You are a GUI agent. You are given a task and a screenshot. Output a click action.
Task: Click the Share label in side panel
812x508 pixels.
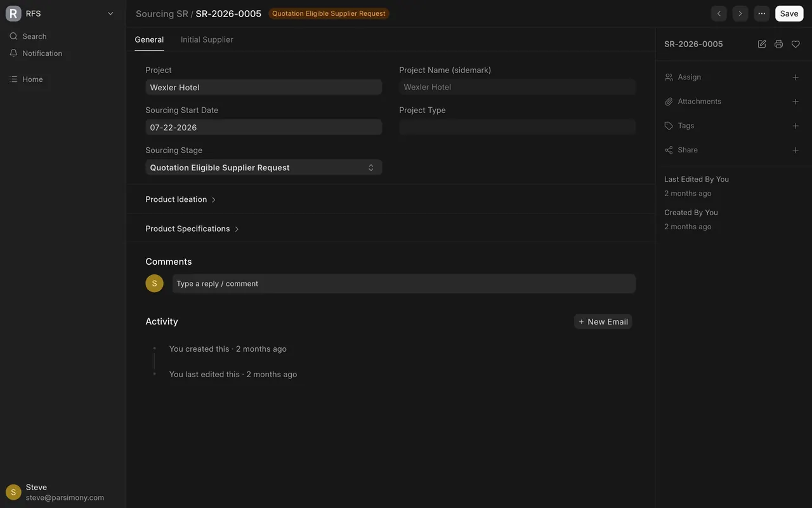click(688, 150)
